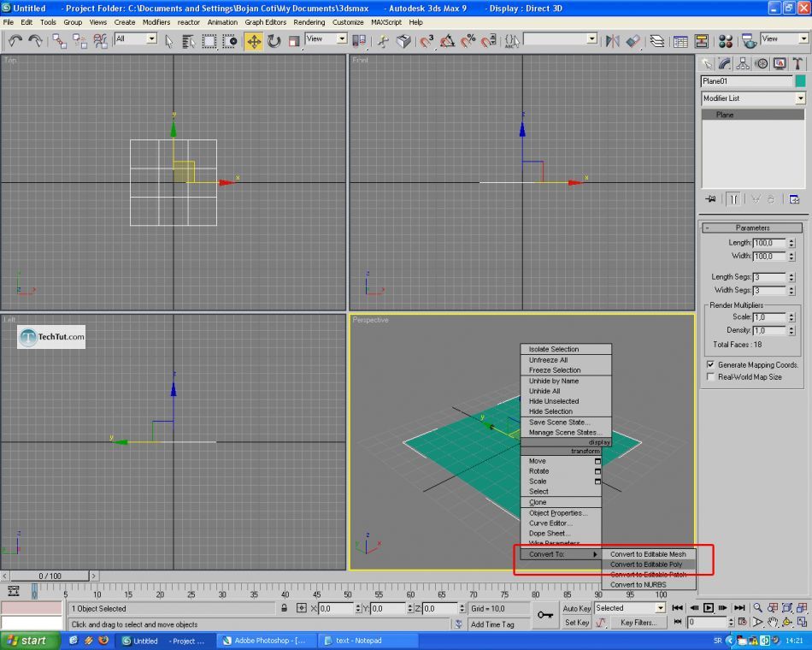Choose the Rectangular Selection Region tool
The image size is (812, 650).
click(x=209, y=41)
